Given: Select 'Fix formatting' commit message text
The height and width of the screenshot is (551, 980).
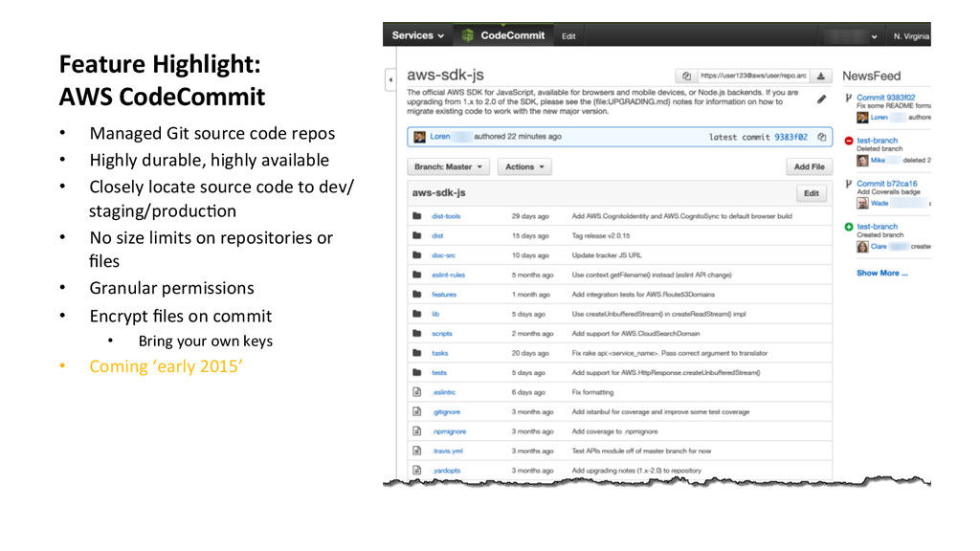Looking at the screenshot, I should point(592,392).
